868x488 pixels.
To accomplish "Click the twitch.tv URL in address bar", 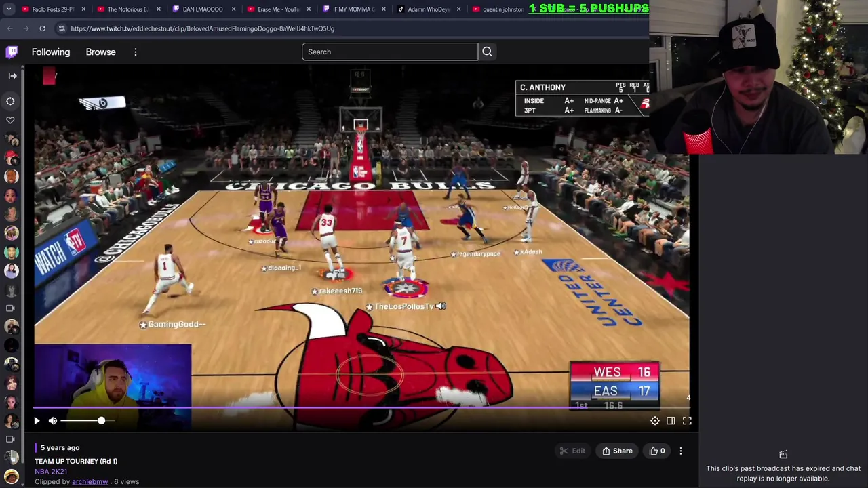I will [x=202, y=28].
